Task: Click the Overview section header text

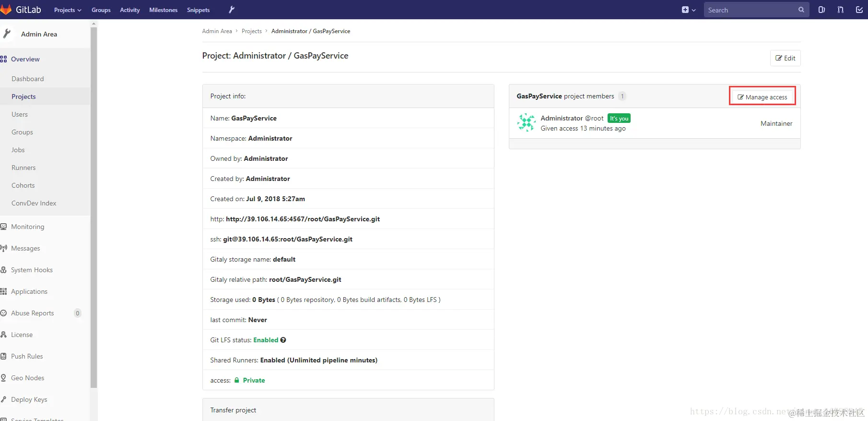Action: click(x=25, y=59)
